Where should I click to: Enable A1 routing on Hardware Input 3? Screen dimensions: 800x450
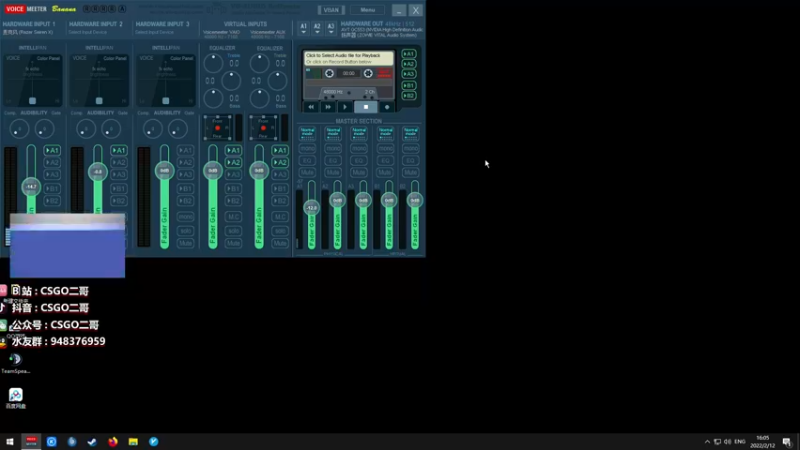pyautogui.click(x=185, y=151)
